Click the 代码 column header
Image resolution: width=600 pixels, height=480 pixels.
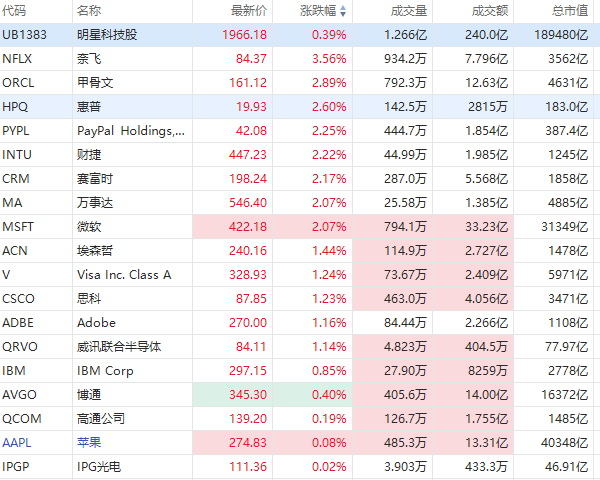pos(15,12)
